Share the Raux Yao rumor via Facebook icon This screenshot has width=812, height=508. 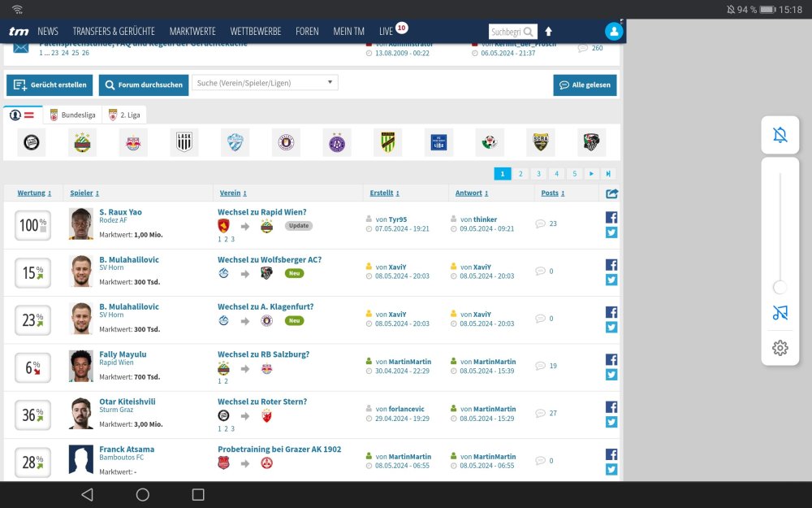click(611, 217)
